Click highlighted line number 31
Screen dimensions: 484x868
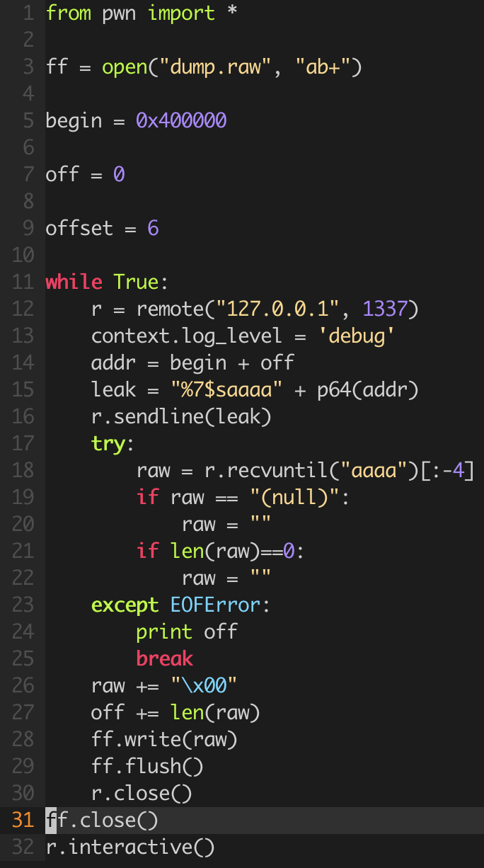click(23, 821)
